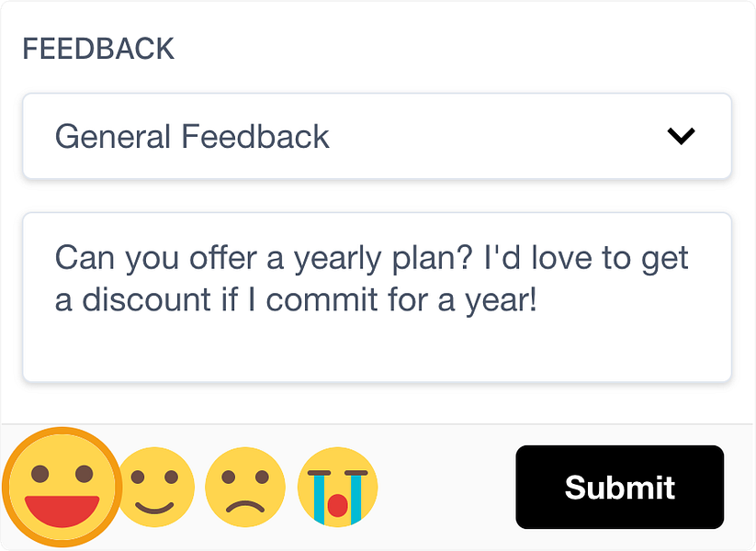Rate with the loudly crying face
The height and width of the screenshot is (551, 756).
click(337, 487)
